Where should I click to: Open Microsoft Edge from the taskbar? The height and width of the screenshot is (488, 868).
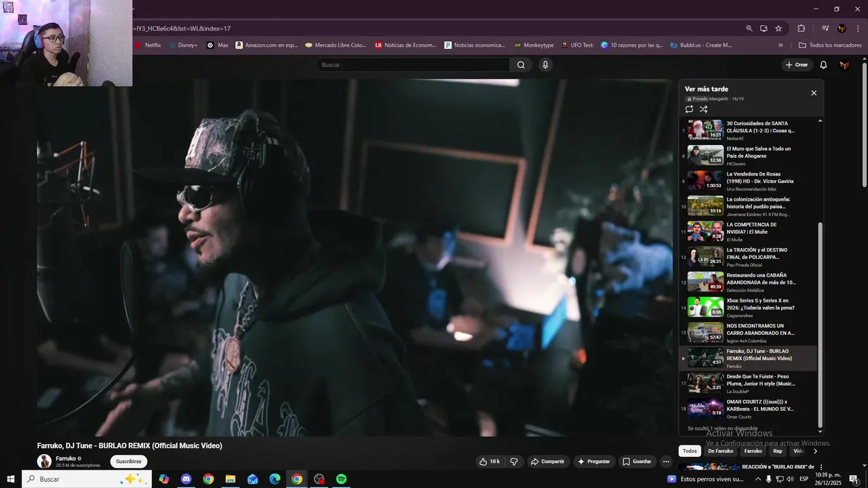coord(275,479)
